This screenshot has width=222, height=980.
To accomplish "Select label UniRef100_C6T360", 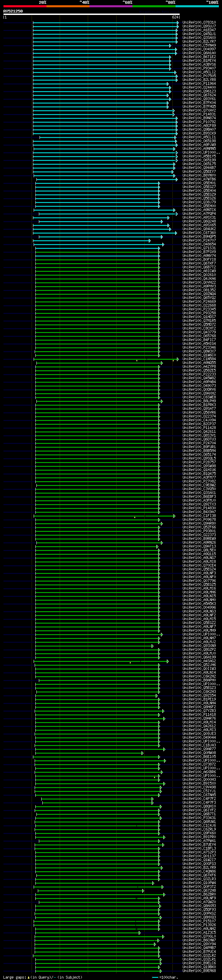I will 199,233.
